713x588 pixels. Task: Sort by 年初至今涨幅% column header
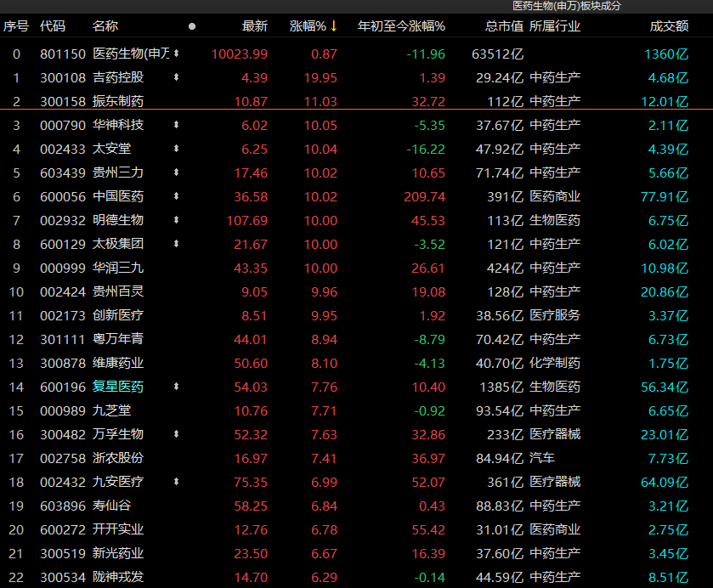click(x=401, y=26)
